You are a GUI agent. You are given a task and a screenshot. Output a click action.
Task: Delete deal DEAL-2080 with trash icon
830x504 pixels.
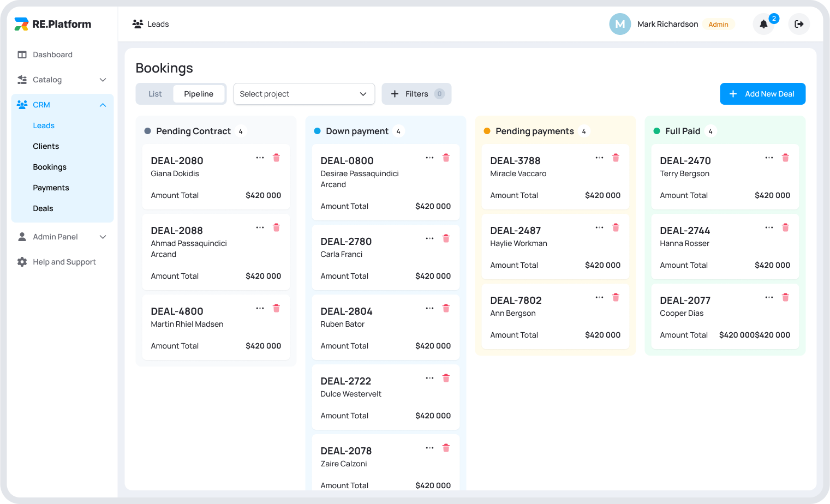tap(276, 158)
